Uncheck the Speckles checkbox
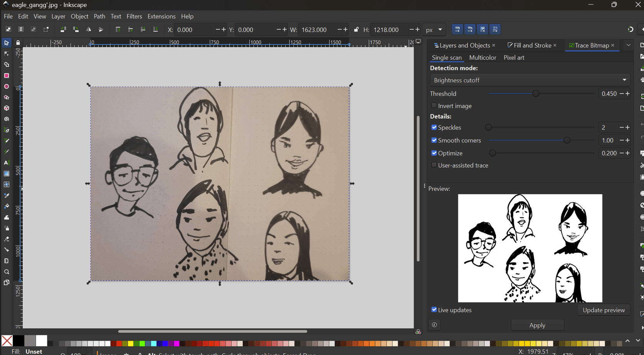This screenshot has height=355, width=644. 434,127
